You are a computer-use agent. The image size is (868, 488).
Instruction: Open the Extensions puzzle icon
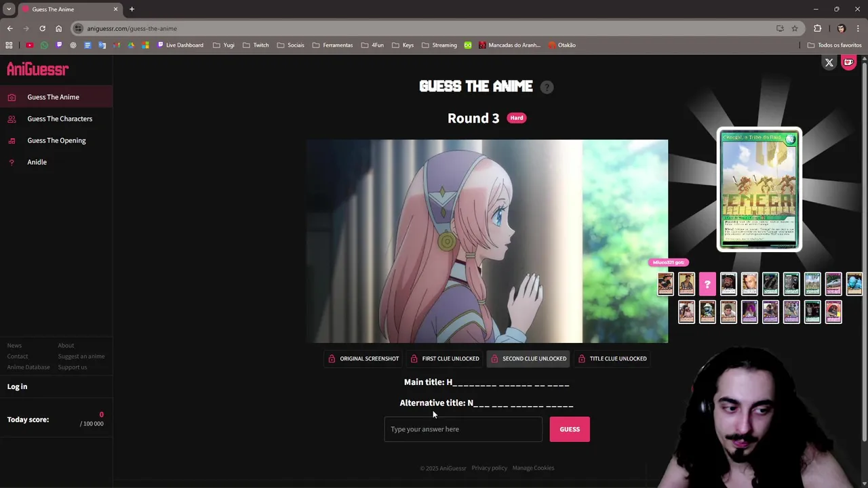817,28
